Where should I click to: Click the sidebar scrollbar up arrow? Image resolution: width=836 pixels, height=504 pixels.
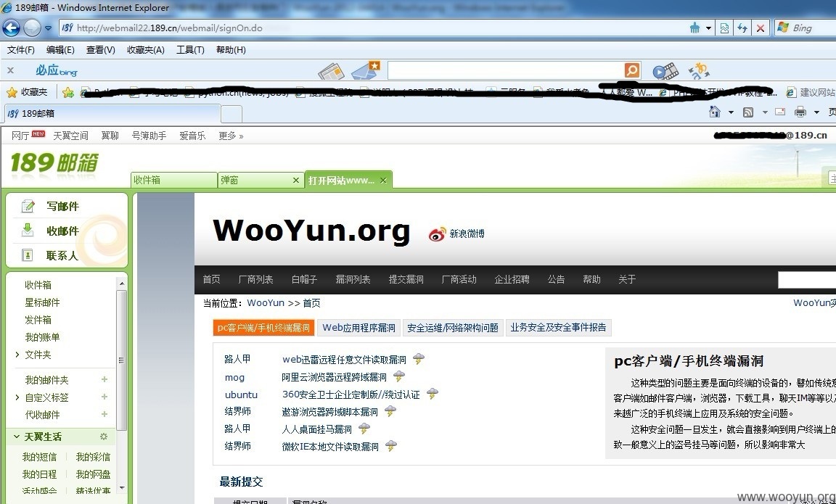coord(122,284)
